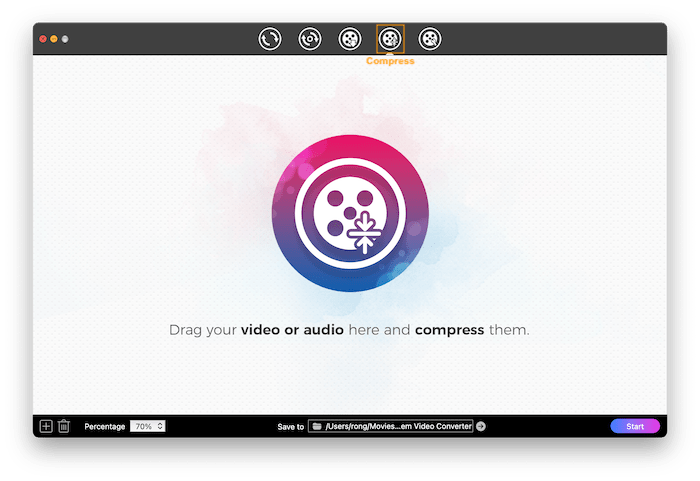Minimize the window with the yellow button
The height and width of the screenshot is (481, 700).
click(x=54, y=39)
